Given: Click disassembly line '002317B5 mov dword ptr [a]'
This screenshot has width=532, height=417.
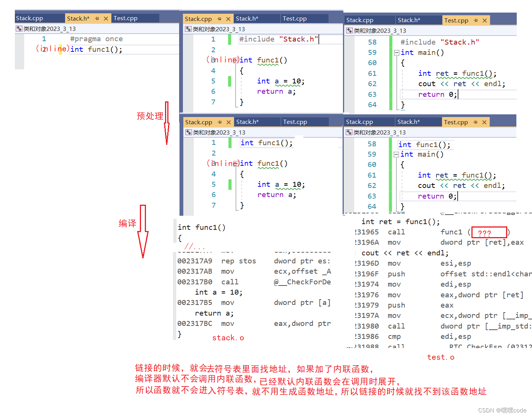Looking at the screenshot, I should [254, 303].
